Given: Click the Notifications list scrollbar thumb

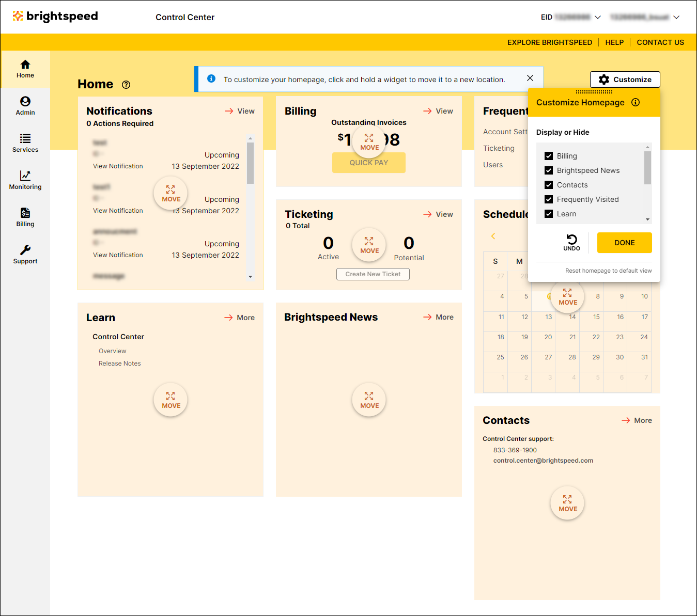Looking at the screenshot, I should (x=250, y=163).
